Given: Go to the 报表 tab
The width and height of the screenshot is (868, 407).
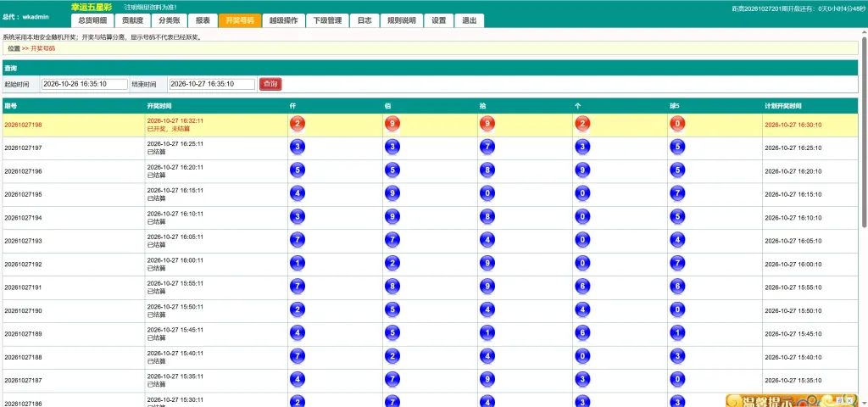Looking at the screenshot, I should click(203, 20).
